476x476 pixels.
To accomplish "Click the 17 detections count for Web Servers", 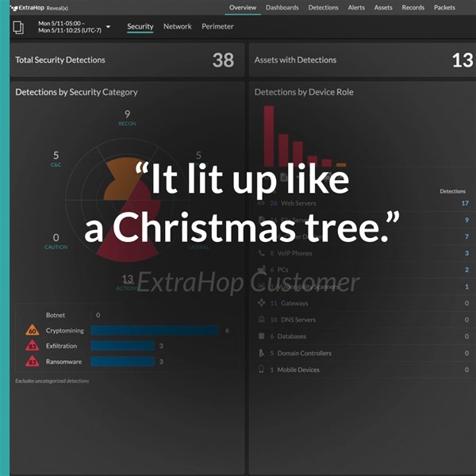I will point(465,203).
